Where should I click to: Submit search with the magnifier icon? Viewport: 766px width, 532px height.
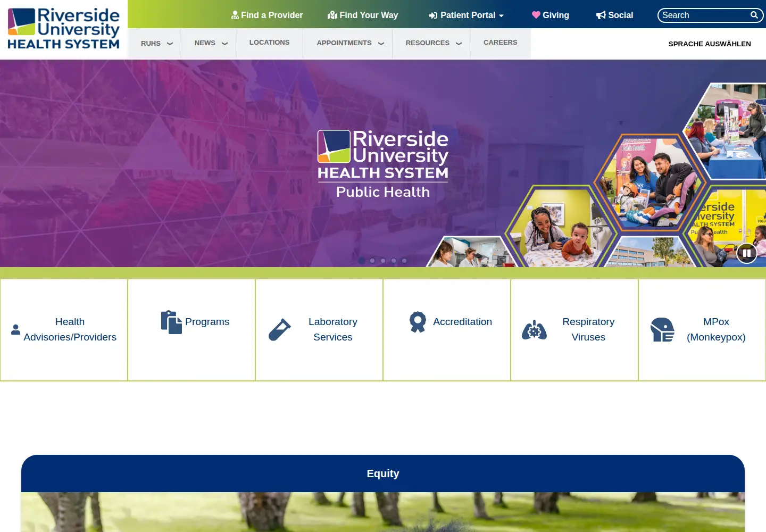pos(754,15)
